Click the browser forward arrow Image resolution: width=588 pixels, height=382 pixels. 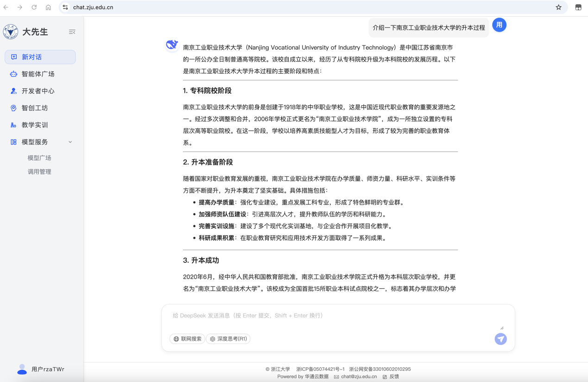(20, 7)
